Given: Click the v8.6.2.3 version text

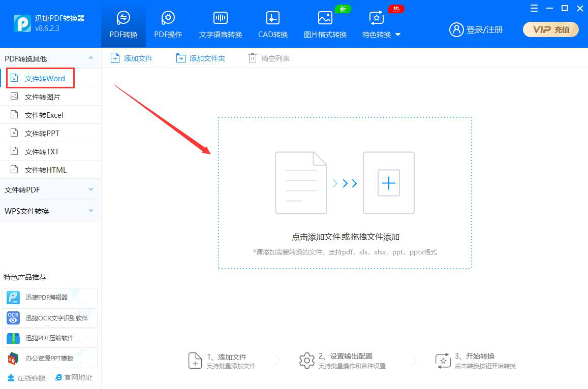Looking at the screenshot, I should (47, 28).
